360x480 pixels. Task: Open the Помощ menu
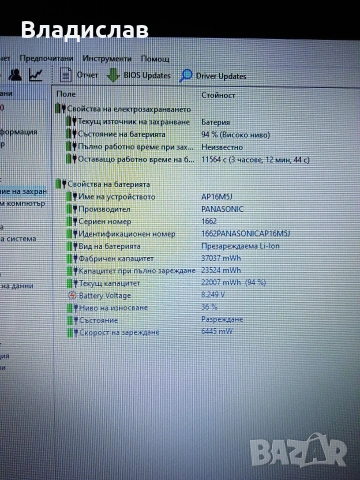click(x=155, y=59)
